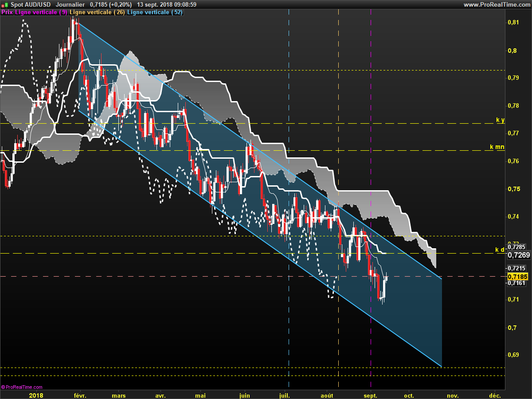Click the 0,78 price axis value

coord(512,106)
